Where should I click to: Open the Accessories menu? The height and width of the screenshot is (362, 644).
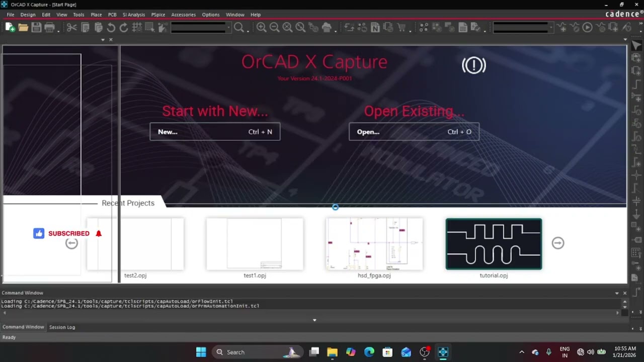pyautogui.click(x=183, y=15)
